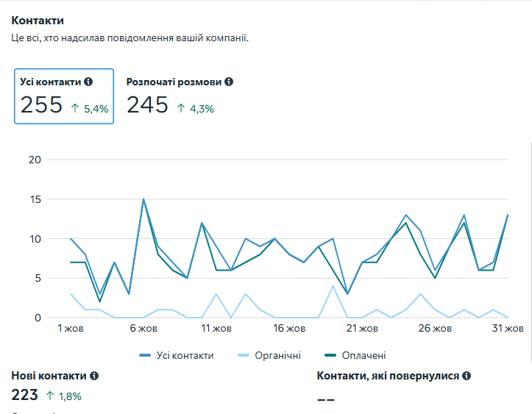Select the 'Усі контакти' metric card
This screenshot has width=532, height=414.
(64, 96)
